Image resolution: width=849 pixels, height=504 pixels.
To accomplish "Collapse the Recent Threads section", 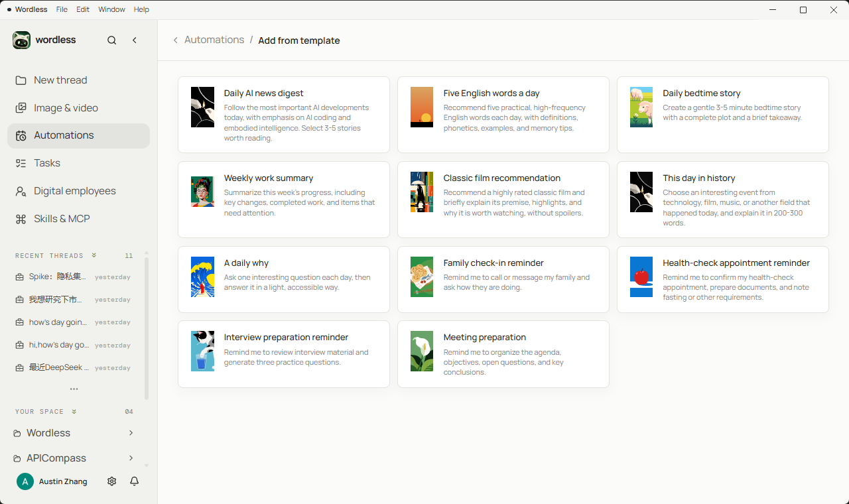I will point(94,255).
